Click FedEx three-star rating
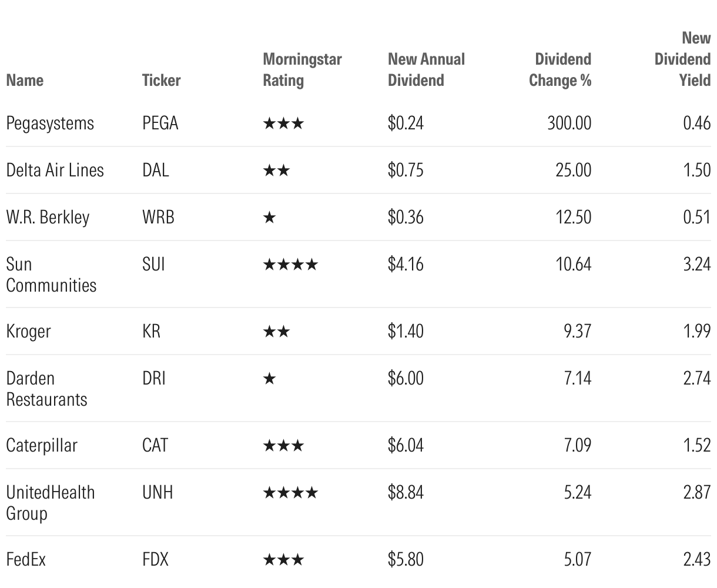717x588 pixels. (283, 560)
